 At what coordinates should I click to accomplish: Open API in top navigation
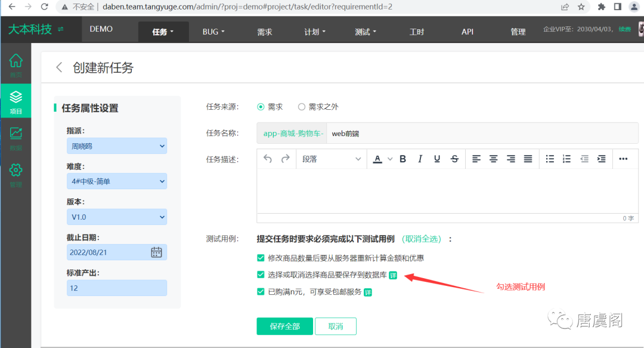click(467, 32)
